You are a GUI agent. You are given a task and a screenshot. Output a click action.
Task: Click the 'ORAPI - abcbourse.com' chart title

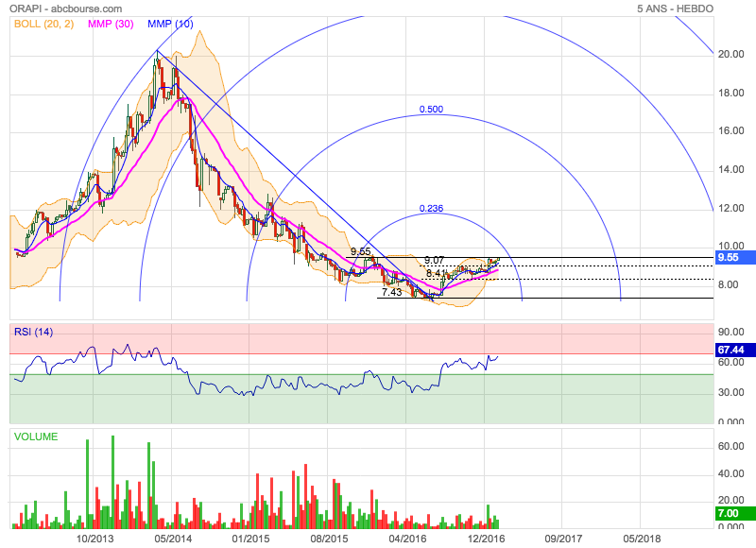tap(65, 9)
